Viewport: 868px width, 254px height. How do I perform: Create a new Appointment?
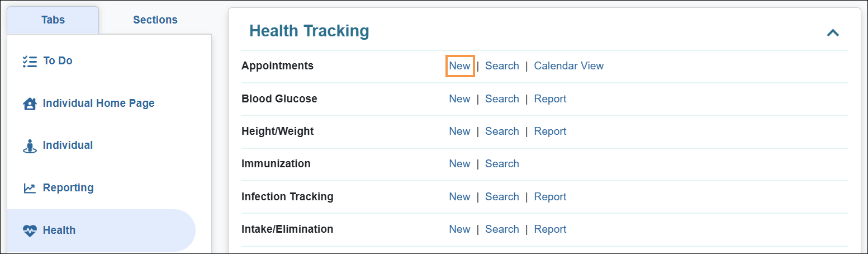459,66
